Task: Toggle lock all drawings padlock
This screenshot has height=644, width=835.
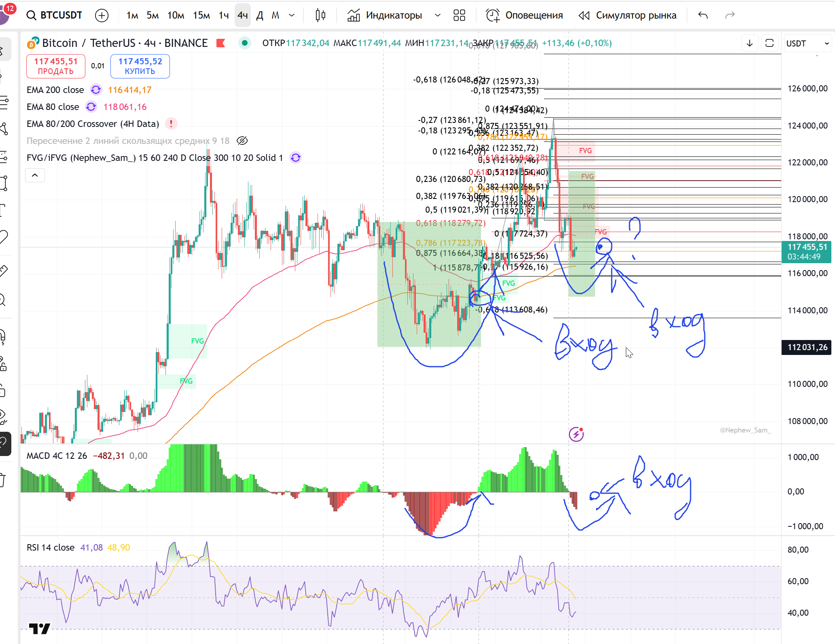Action: 3,391
